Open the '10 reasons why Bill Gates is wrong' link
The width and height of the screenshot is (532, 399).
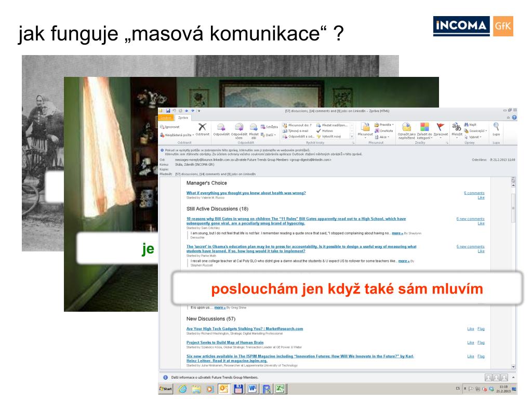296,221
